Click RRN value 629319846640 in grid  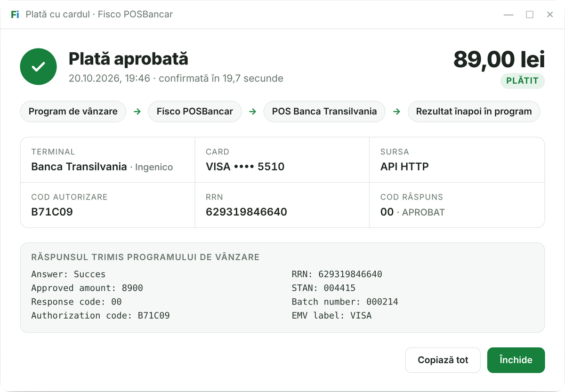click(246, 212)
